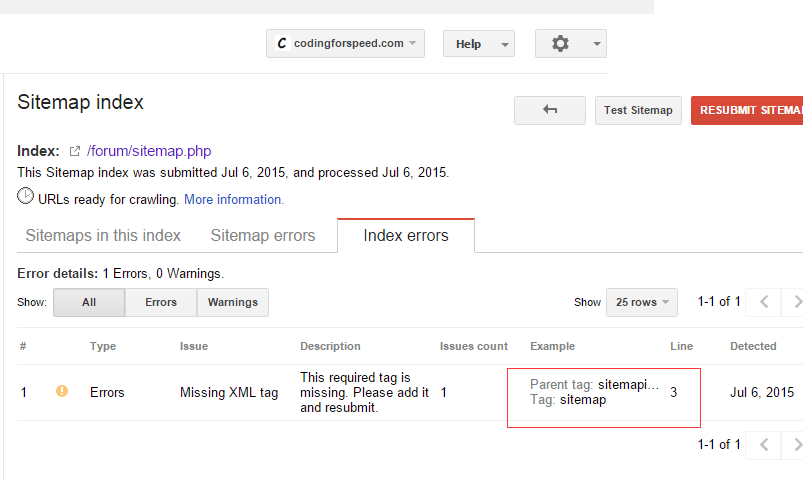The height and width of the screenshot is (482, 803).
Task: Show All issues filter
Action: [89, 302]
